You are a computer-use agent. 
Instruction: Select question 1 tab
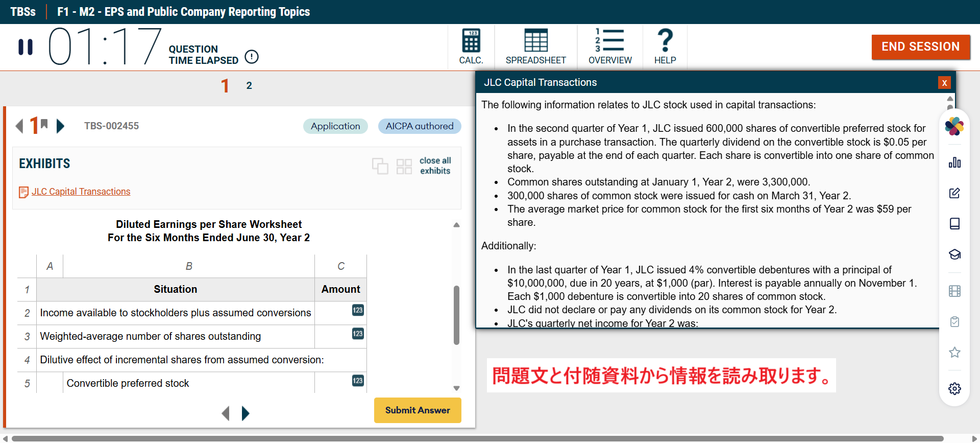tap(225, 86)
